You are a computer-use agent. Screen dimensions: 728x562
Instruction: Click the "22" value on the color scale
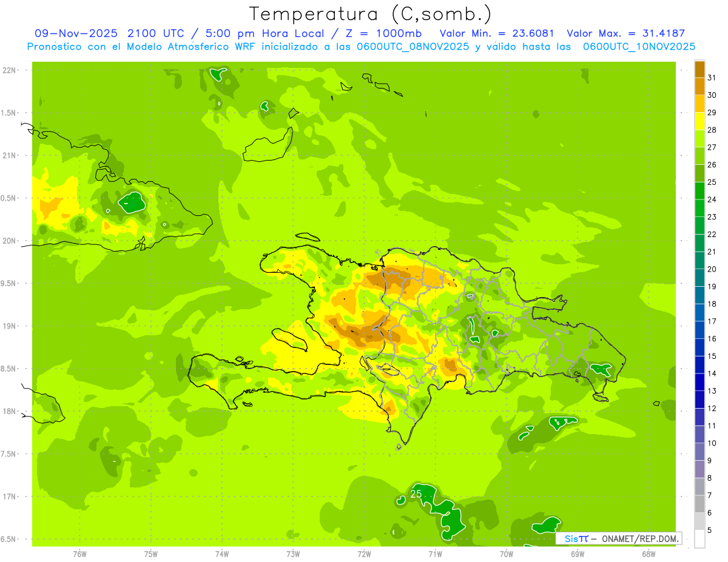712,235
